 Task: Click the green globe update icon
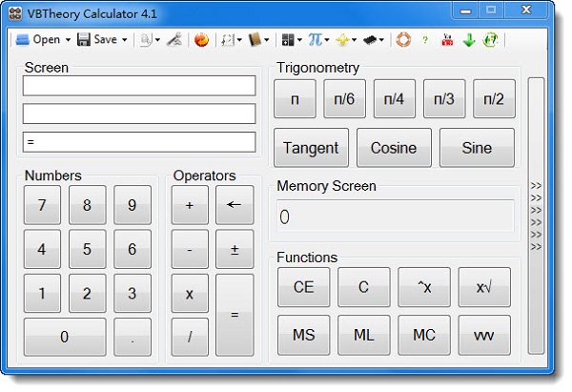point(490,39)
